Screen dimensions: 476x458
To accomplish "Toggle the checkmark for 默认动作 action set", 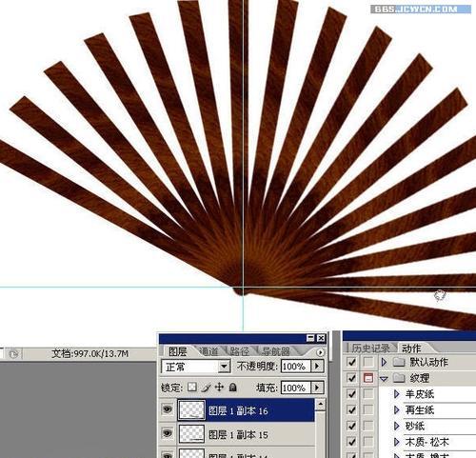I will tap(351, 362).
